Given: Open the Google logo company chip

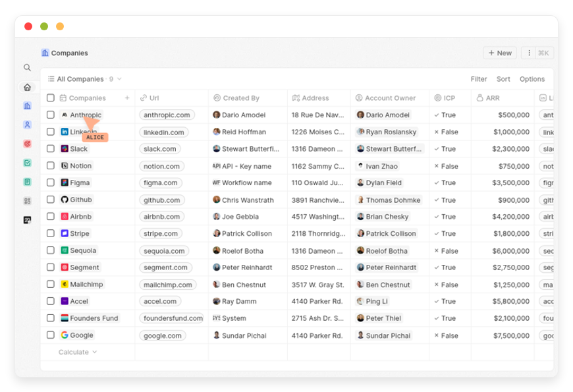Looking at the screenshot, I should pos(77,335).
